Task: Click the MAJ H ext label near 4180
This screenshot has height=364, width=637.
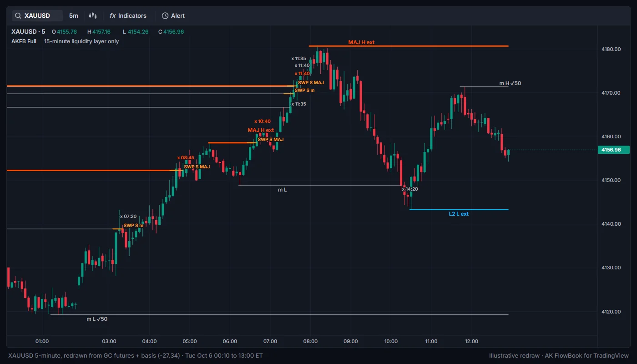Action: click(x=362, y=42)
